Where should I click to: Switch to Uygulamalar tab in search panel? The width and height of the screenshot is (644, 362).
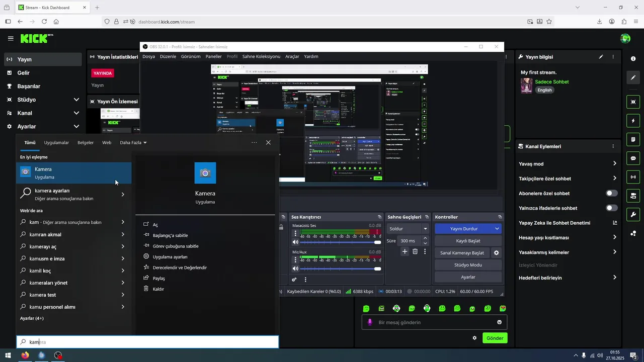click(56, 143)
